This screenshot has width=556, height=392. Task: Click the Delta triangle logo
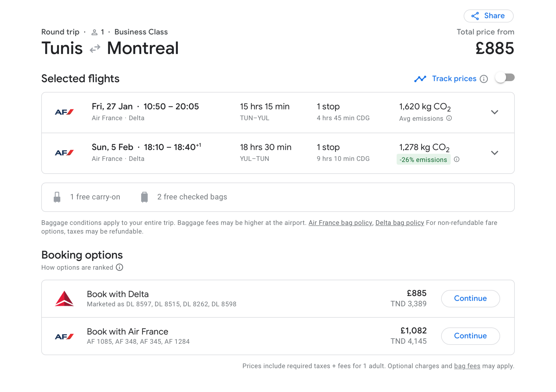point(64,299)
